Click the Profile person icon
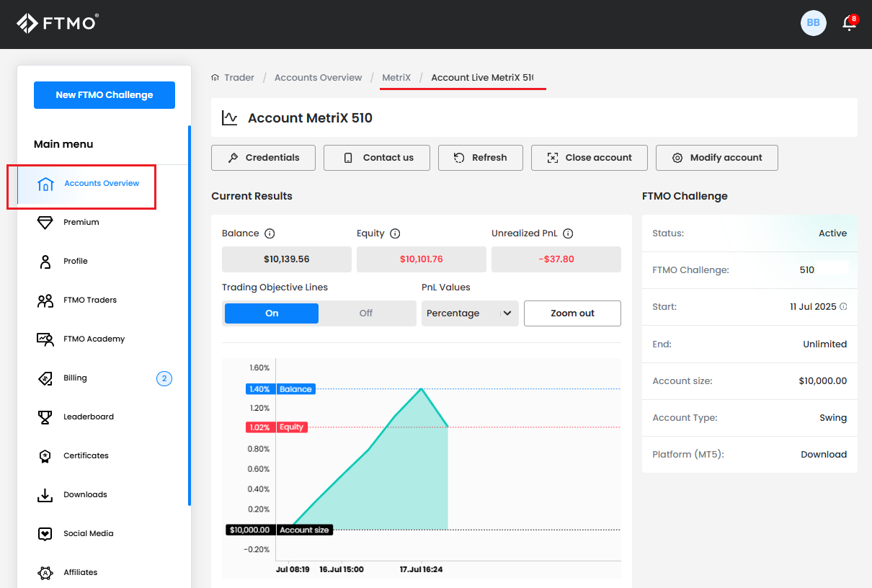The width and height of the screenshot is (872, 588). tap(45, 262)
